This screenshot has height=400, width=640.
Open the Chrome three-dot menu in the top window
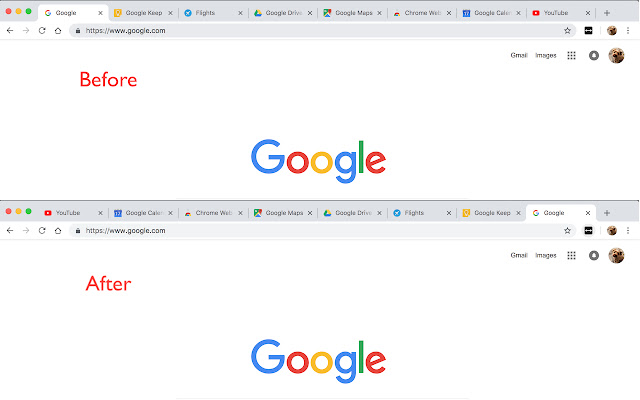pyautogui.click(x=628, y=31)
